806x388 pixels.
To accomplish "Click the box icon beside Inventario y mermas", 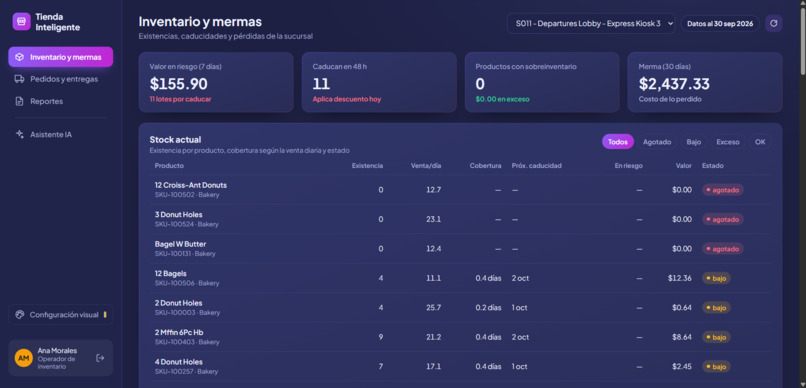I will tap(19, 57).
